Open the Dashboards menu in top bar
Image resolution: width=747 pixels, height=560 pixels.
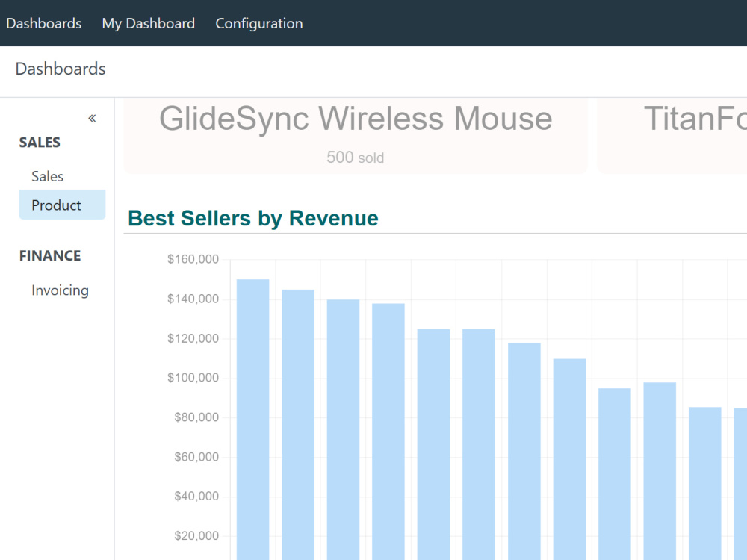pyautogui.click(x=44, y=23)
